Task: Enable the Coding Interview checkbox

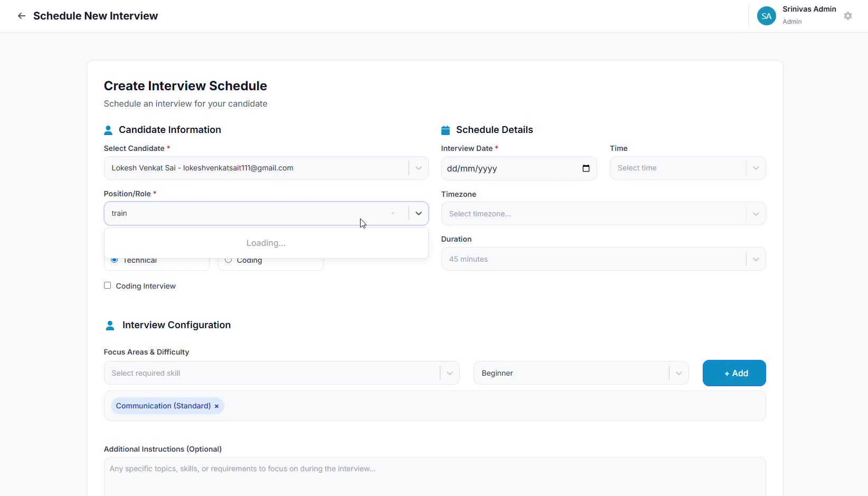Action: [x=108, y=285]
